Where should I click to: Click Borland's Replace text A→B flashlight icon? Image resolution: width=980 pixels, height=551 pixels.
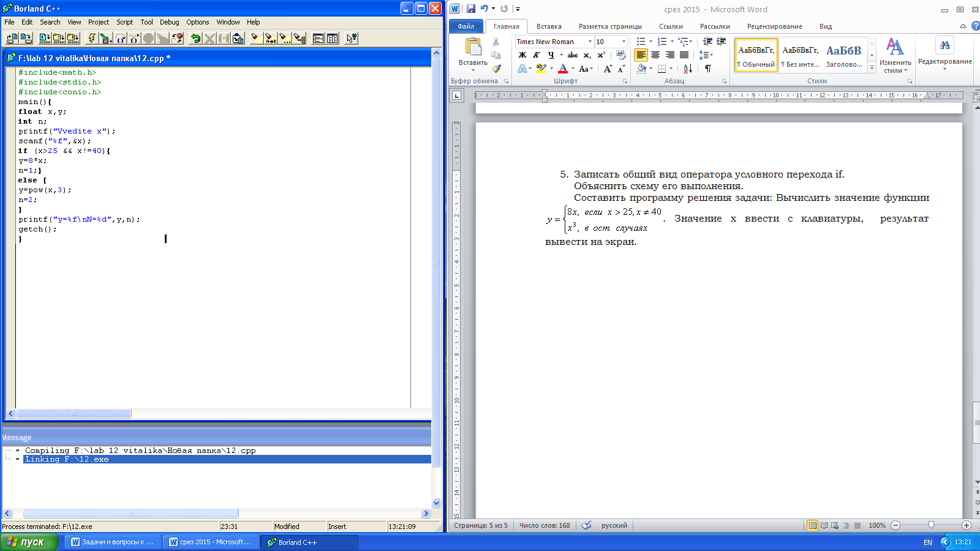pos(271,38)
